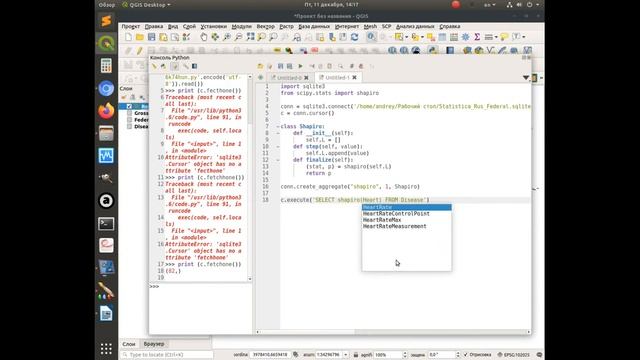Click the Обзор Activities button
Screen dimensions: 640x360
click(x=107, y=5)
